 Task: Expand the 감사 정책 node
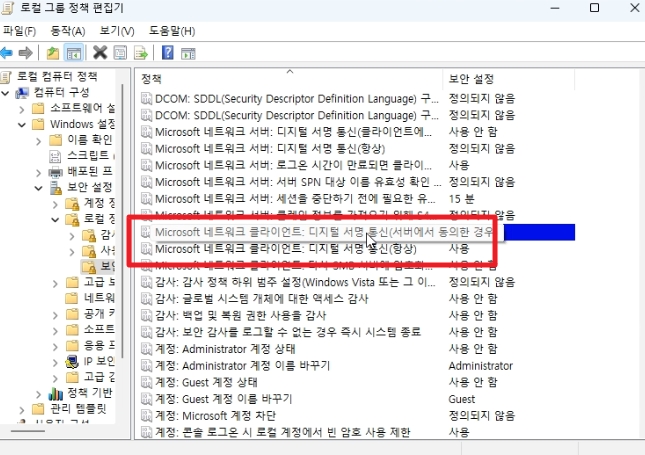coord(72,236)
